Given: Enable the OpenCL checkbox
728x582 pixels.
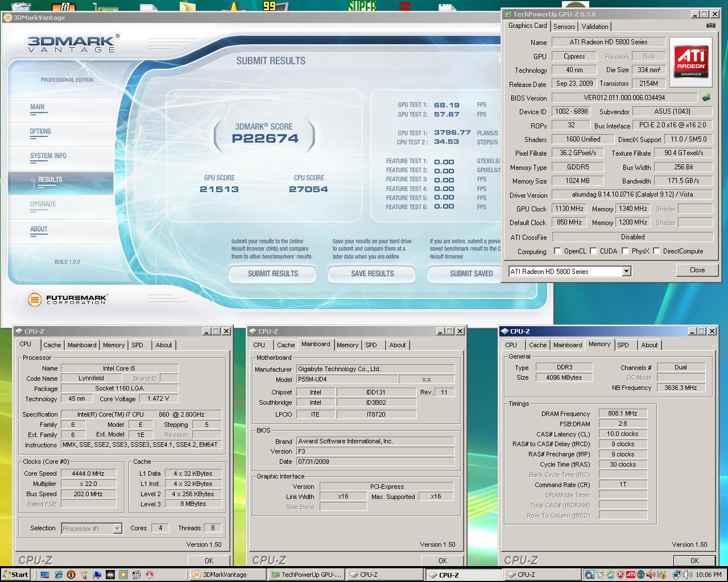Looking at the screenshot, I should [557, 251].
